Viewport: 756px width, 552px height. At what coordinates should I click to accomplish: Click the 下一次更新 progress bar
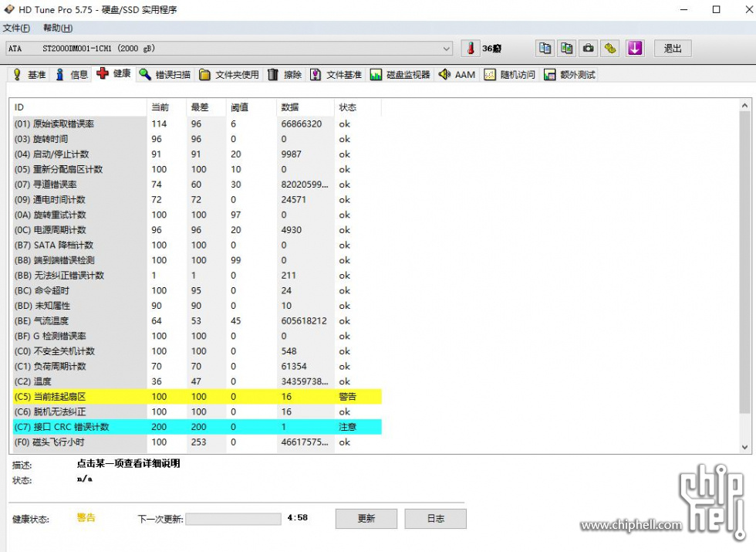coord(233,519)
